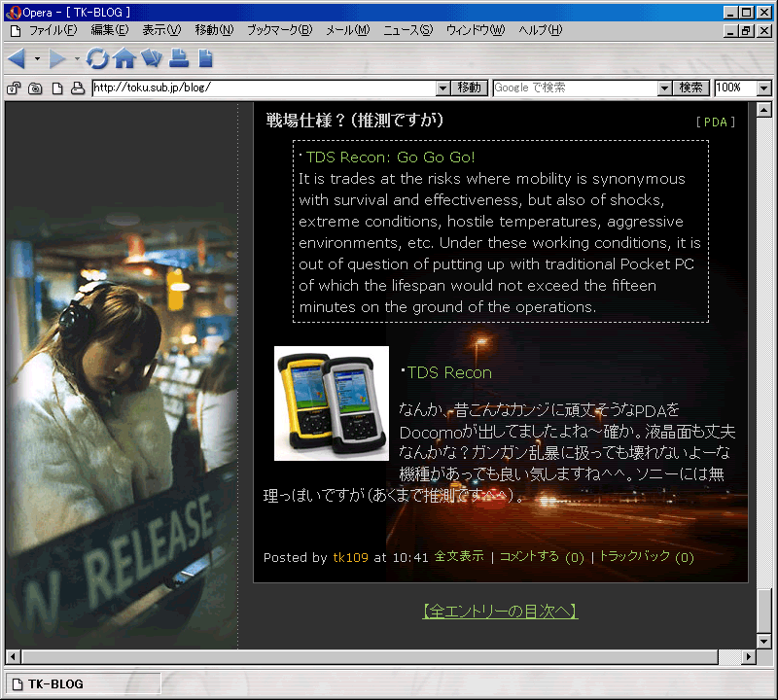
Task: Toggle image loading with the camera icon
Action: click(x=35, y=88)
